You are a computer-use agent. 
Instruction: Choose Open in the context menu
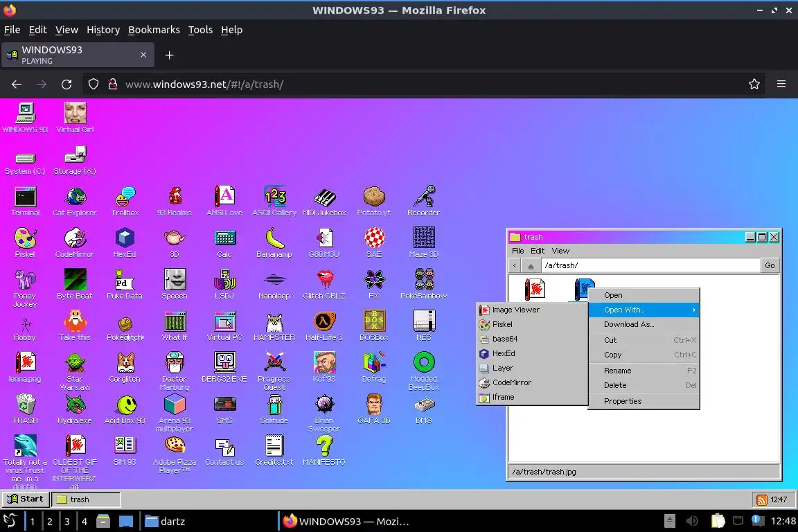pos(644,295)
